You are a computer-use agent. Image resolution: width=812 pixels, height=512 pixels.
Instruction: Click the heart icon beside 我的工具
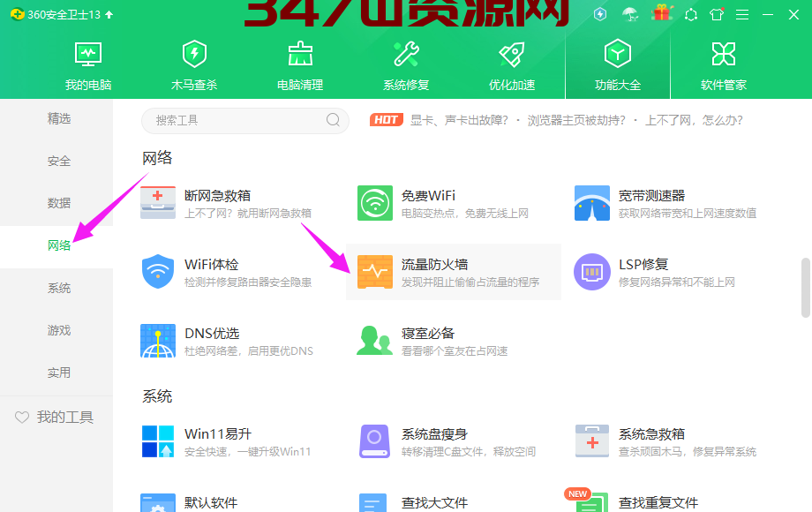click(x=22, y=417)
